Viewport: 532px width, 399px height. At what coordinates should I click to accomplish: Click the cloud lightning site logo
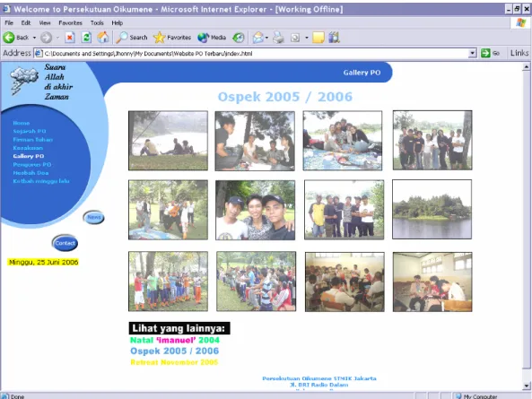point(23,81)
